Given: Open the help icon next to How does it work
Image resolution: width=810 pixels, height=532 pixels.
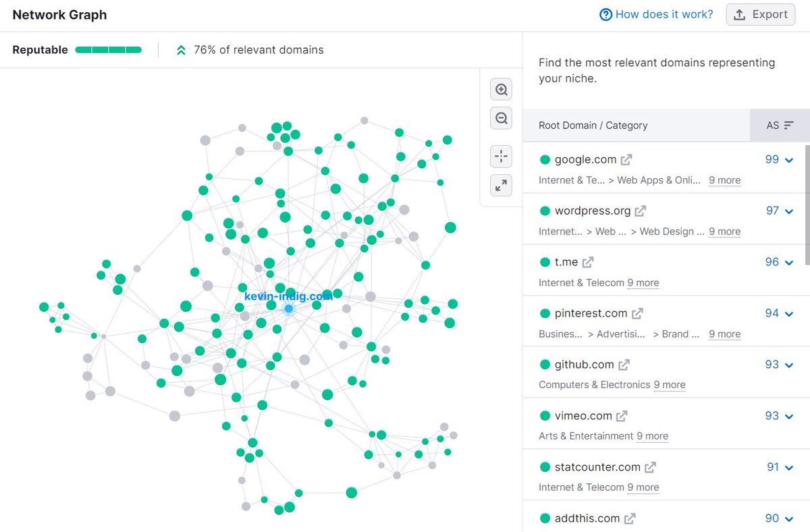Looking at the screenshot, I should point(605,14).
